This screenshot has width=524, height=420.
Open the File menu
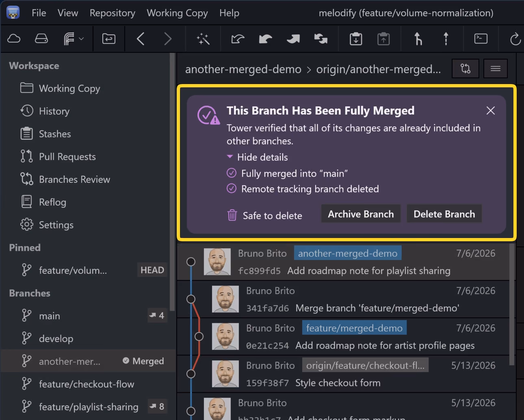coord(39,13)
